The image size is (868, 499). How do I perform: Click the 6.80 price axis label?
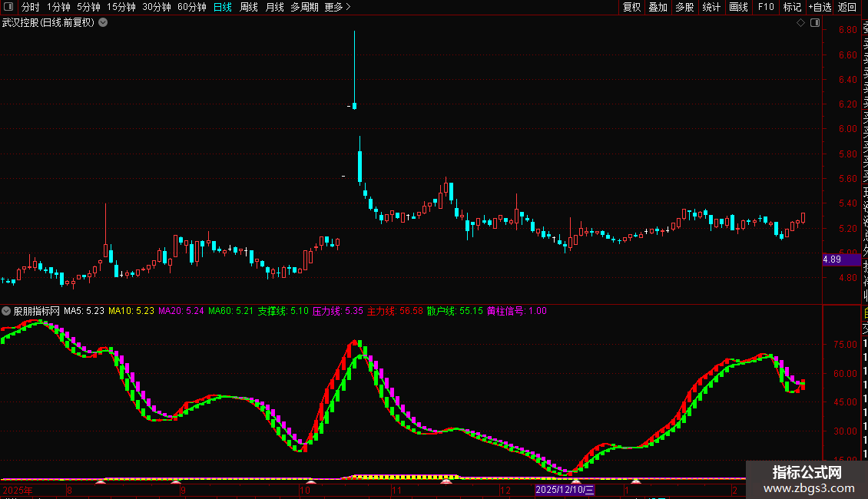[847, 30]
